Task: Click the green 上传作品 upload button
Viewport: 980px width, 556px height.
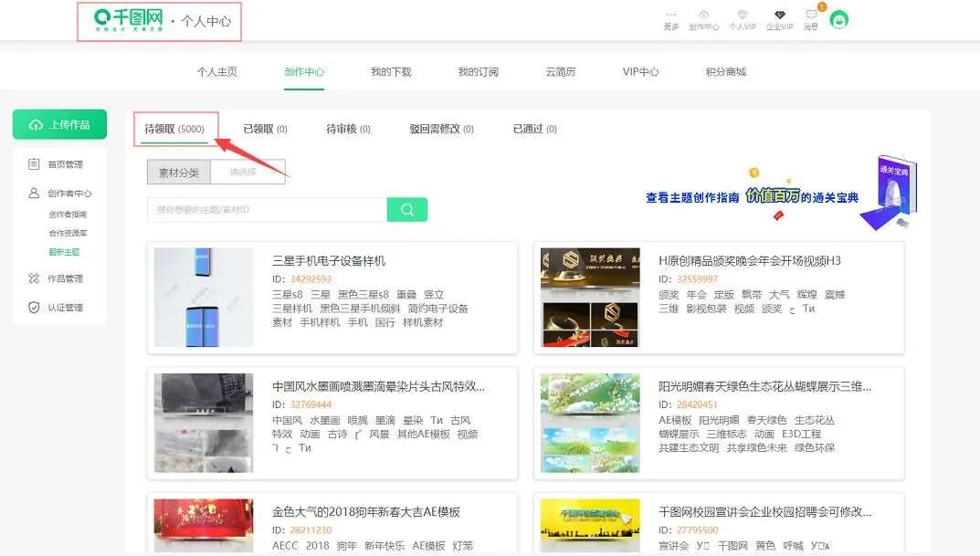Action: pyautogui.click(x=58, y=123)
